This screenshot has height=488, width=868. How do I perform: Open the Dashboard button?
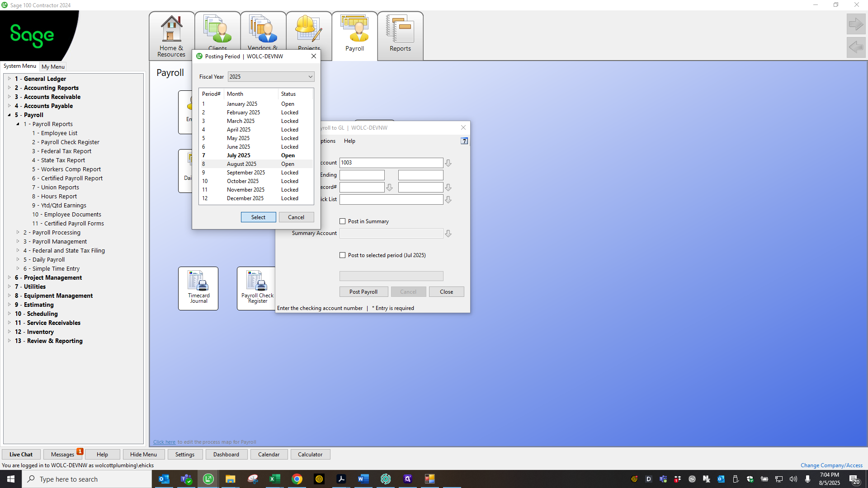tap(226, 455)
